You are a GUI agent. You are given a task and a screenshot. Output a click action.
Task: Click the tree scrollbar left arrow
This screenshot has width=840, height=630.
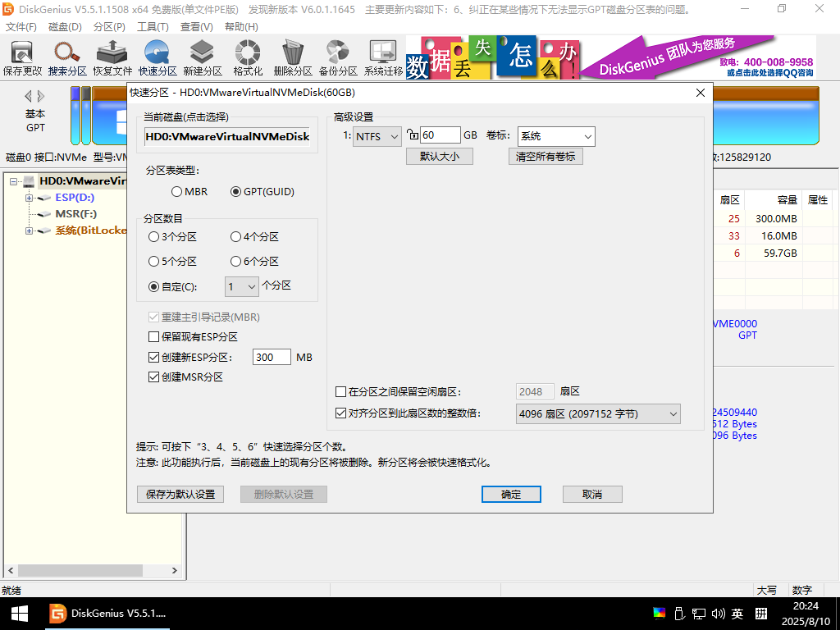click(x=11, y=571)
